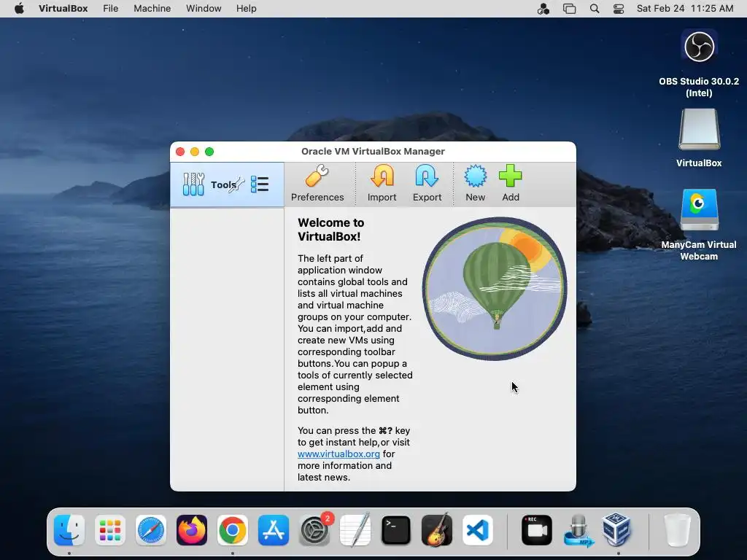Image resolution: width=747 pixels, height=560 pixels.
Task: Open VirtualBox Preferences from toolbar
Action: (x=317, y=183)
